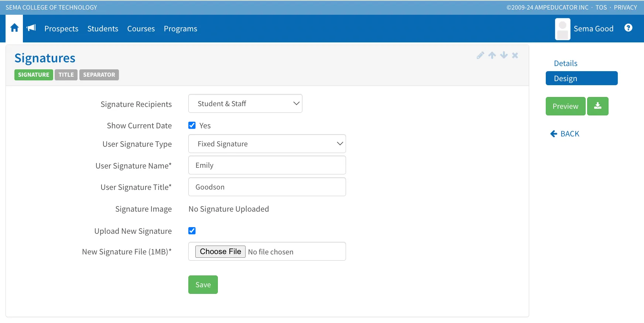Uncheck the Upload New Signature checkbox
644x323 pixels.
[192, 231]
